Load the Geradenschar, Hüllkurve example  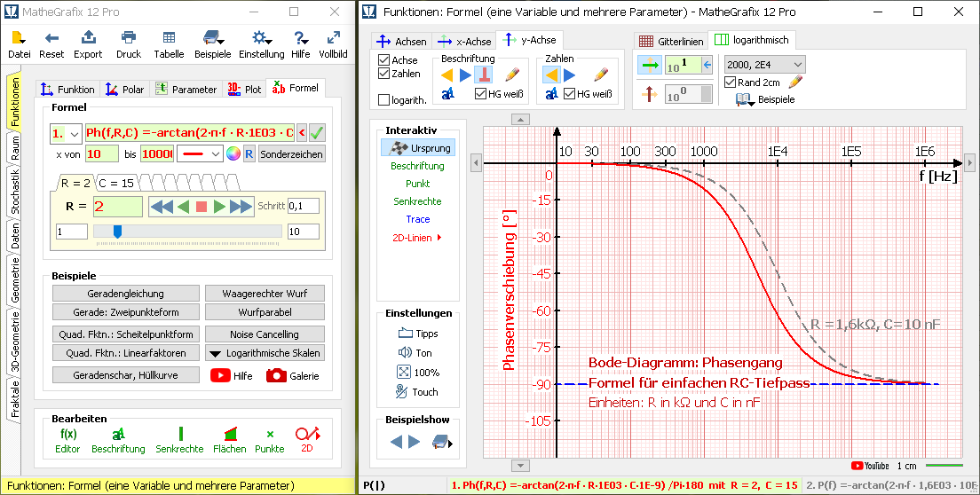click(x=126, y=375)
